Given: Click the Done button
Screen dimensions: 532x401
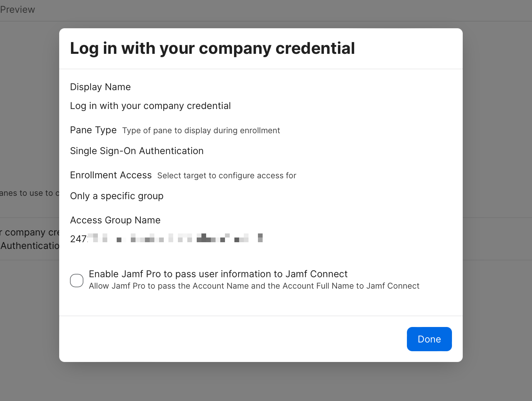Looking at the screenshot, I should point(429,339).
